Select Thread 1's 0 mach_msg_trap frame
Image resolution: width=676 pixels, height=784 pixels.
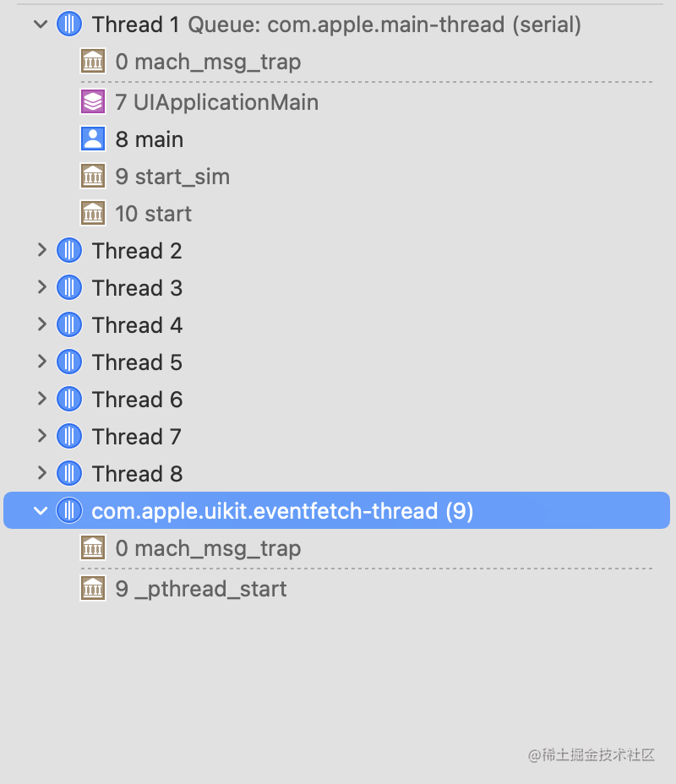tap(208, 62)
